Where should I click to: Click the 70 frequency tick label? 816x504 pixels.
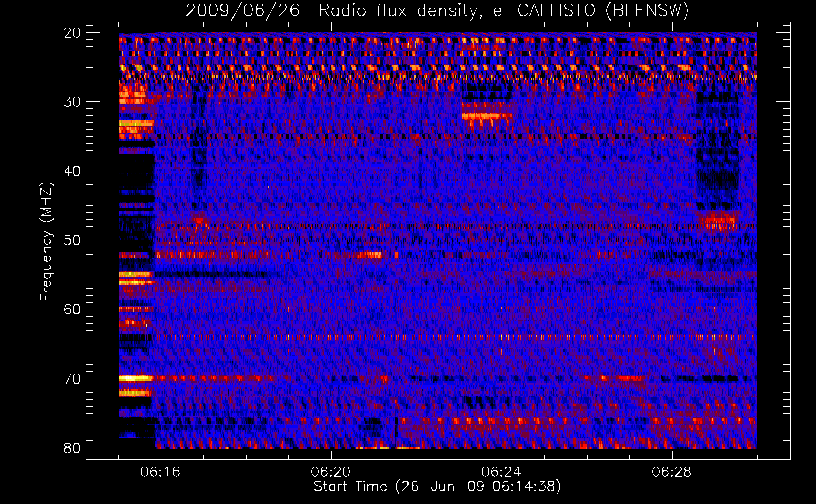pyautogui.click(x=73, y=379)
